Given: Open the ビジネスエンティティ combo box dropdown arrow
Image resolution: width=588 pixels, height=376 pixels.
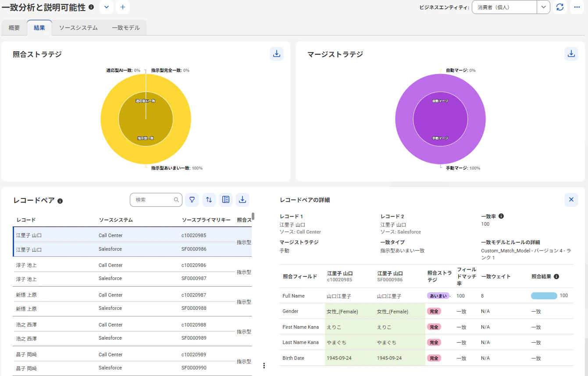Looking at the screenshot, I should 544,7.
